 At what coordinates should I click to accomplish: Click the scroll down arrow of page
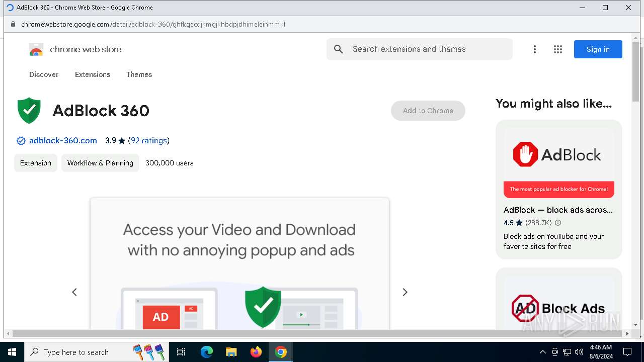tap(635, 325)
